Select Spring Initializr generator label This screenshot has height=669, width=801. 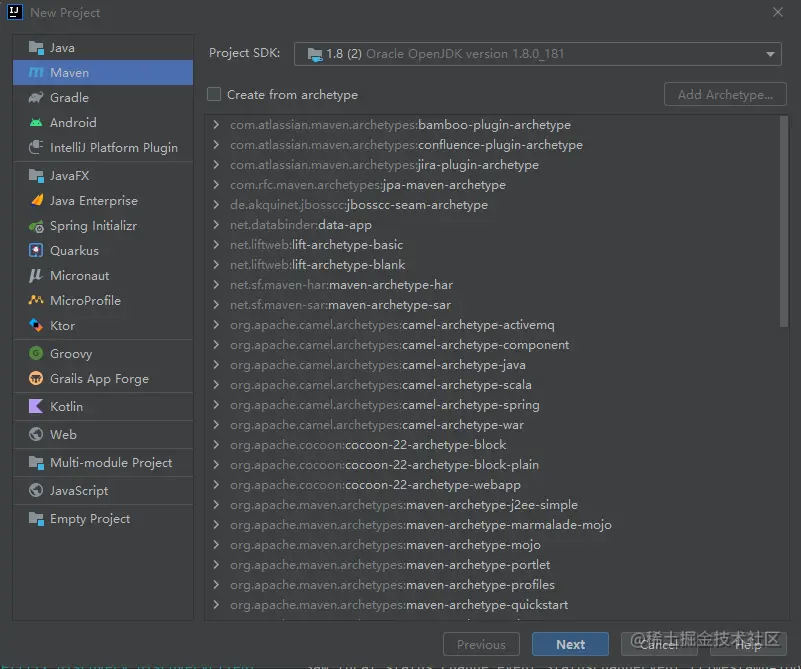pos(93,226)
